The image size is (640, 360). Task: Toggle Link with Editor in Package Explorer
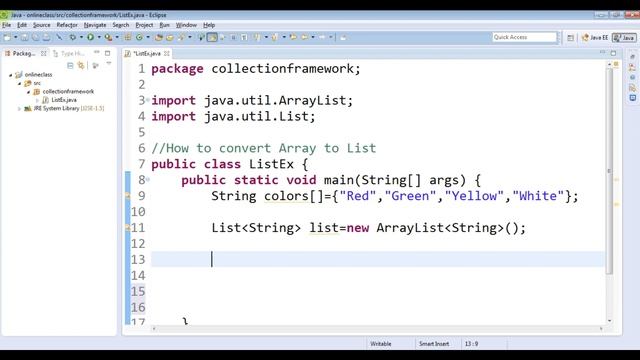click(x=81, y=65)
